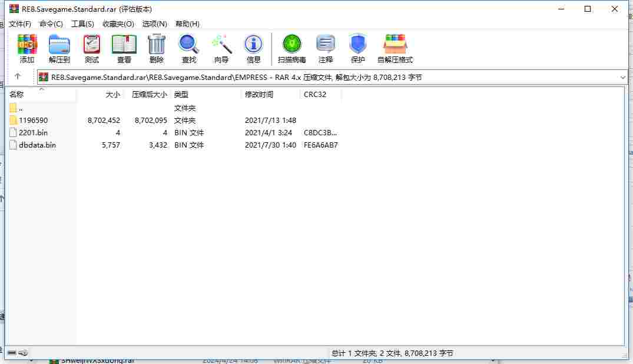
Task: Go up one level arrow button
Action: pyautogui.click(x=17, y=76)
